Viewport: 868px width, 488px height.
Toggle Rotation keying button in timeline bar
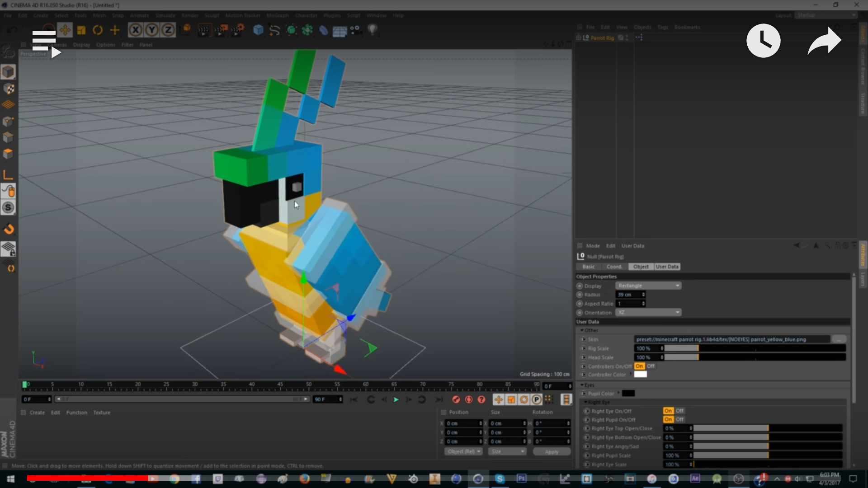click(x=524, y=399)
